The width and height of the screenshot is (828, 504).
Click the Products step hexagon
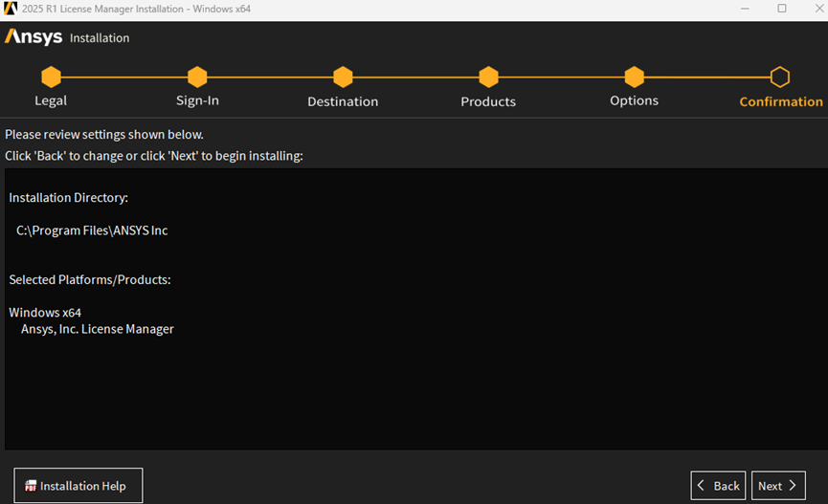[488, 77]
